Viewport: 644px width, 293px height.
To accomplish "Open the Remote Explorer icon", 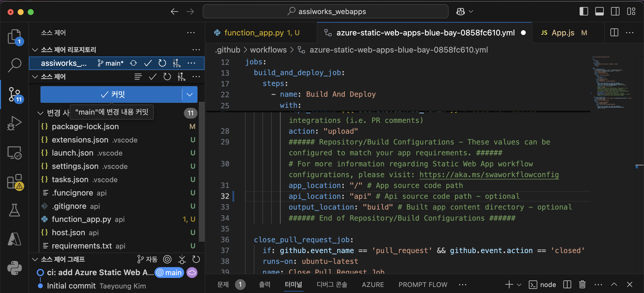I will point(14,153).
